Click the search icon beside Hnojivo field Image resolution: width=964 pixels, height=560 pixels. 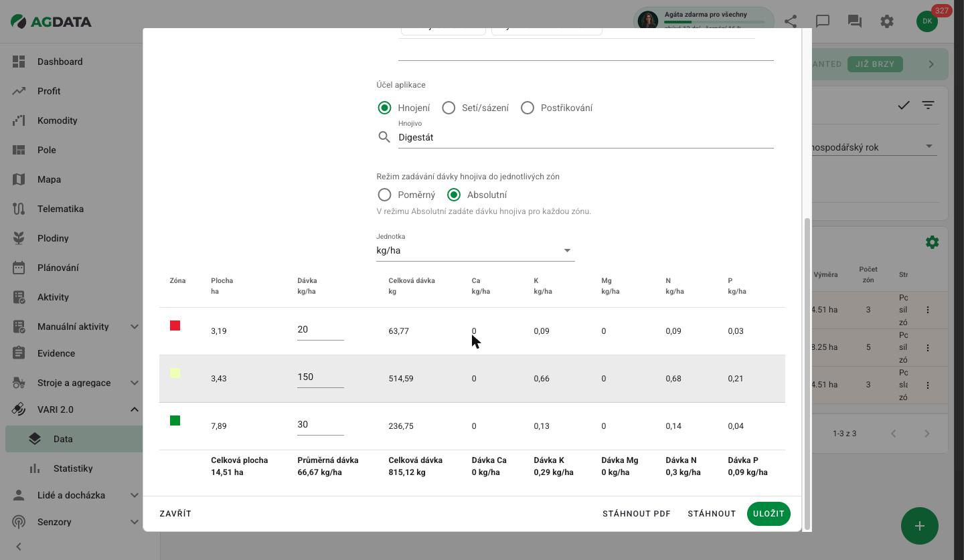pyautogui.click(x=384, y=137)
